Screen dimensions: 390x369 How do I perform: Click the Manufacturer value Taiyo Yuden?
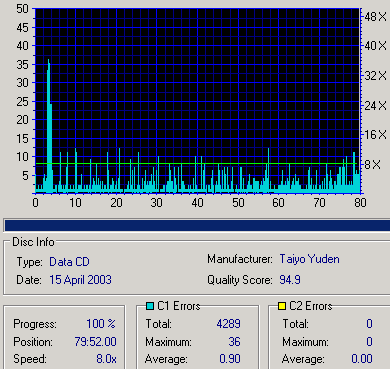309,259
